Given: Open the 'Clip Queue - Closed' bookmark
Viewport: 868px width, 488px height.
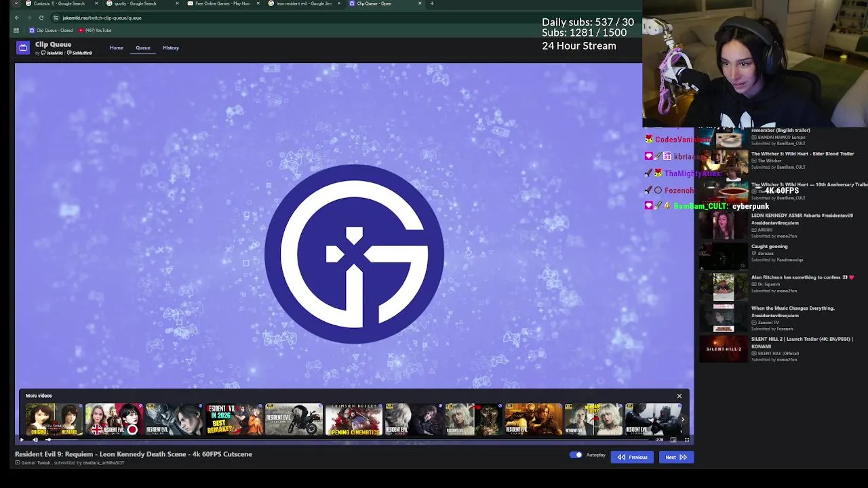Looking at the screenshot, I should pos(51,30).
